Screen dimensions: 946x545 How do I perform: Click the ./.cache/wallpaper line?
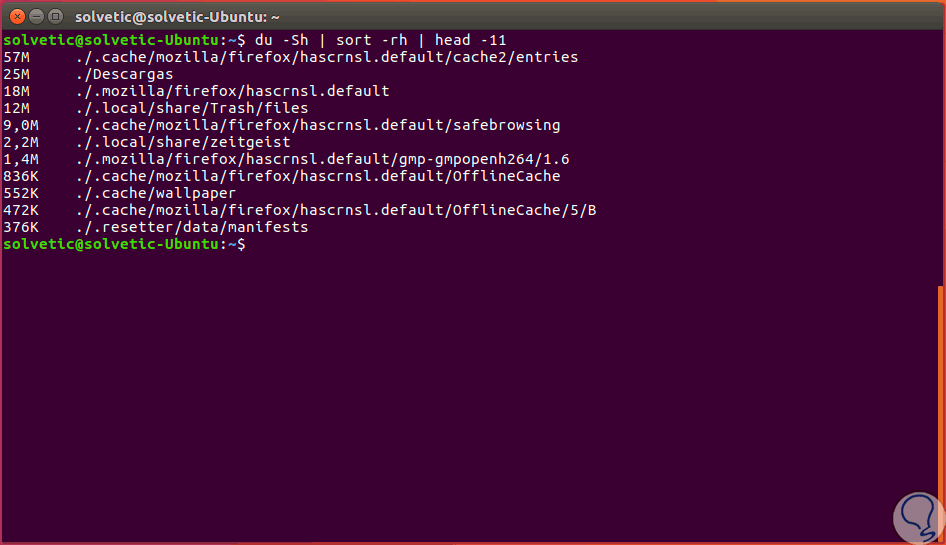click(x=155, y=193)
